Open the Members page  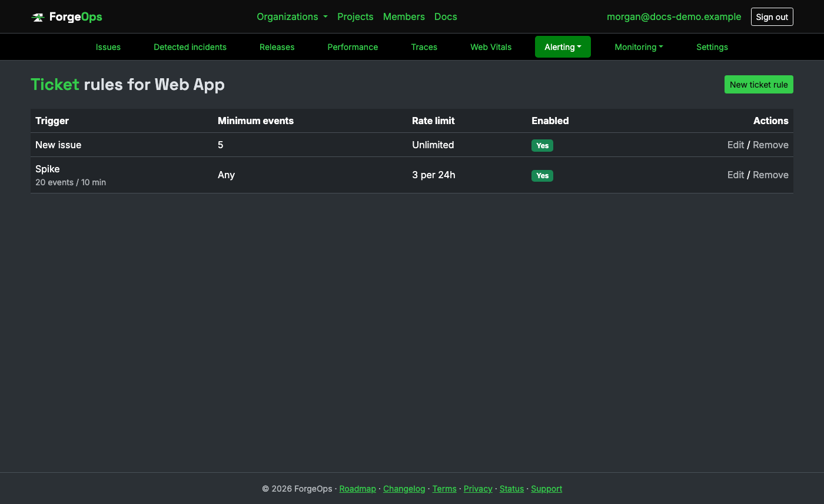(x=404, y=16)
